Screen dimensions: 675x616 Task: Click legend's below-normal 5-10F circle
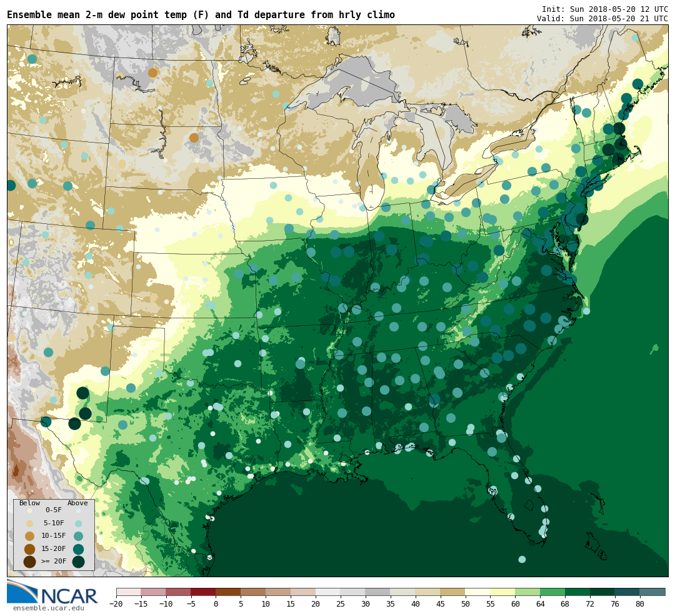tap(30, 523)
